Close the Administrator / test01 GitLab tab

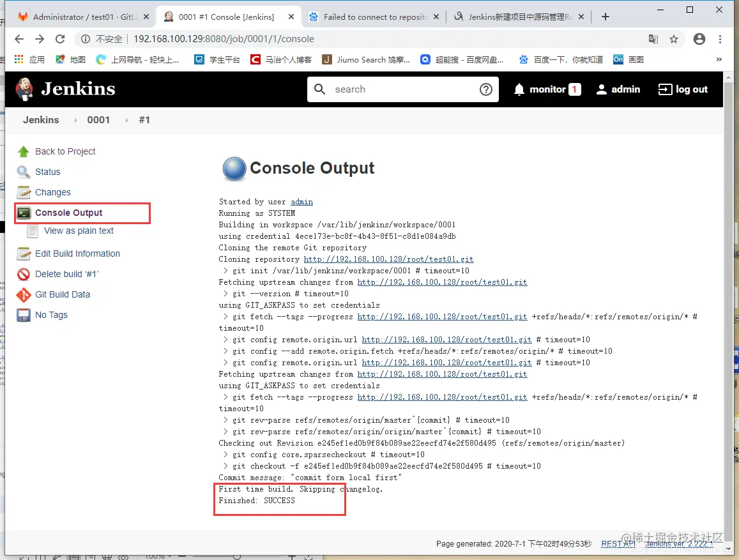[146, 17]
